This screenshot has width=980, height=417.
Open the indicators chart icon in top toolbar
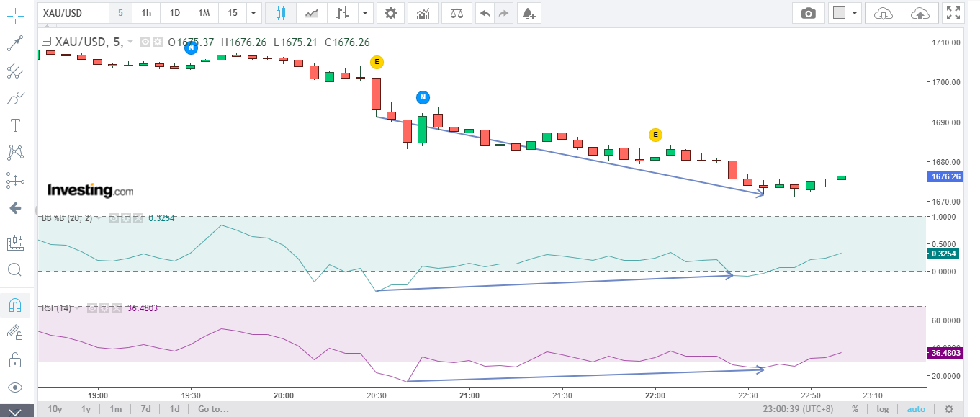point(423,13)
